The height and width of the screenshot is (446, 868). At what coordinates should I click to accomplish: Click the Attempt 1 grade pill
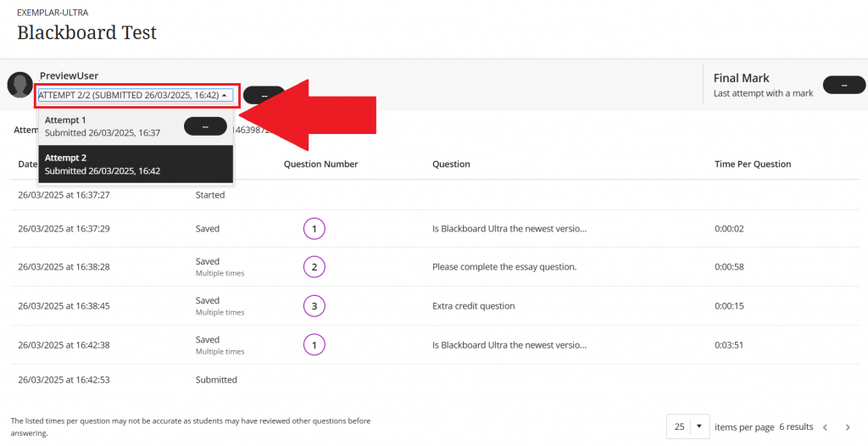205,126
